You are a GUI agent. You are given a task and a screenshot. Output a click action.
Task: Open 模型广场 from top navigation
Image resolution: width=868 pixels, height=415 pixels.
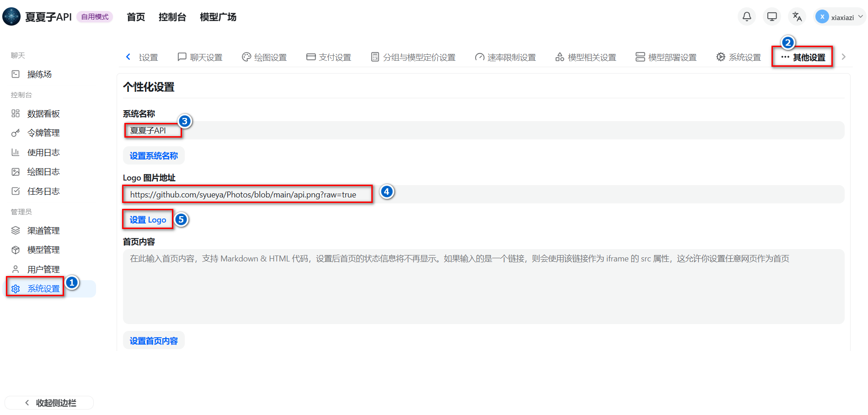click(218, 17)
